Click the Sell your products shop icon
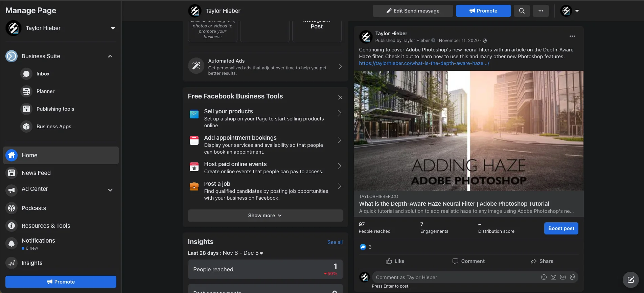Screen dimensions: 644x293 [194, 114]
